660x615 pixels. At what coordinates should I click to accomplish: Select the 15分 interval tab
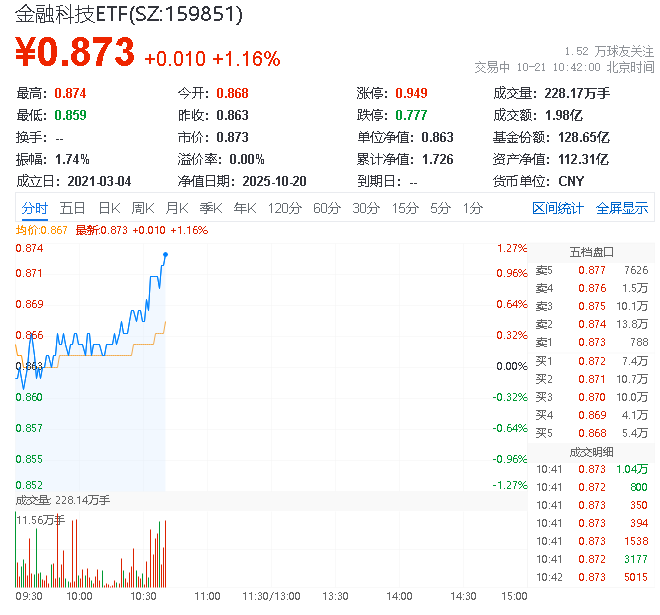click(405, 208)
